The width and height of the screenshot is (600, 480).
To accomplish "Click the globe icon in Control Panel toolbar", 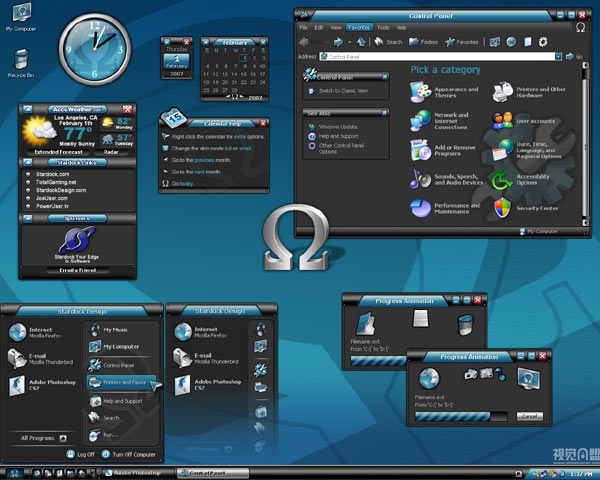I will tap(511, 42).
